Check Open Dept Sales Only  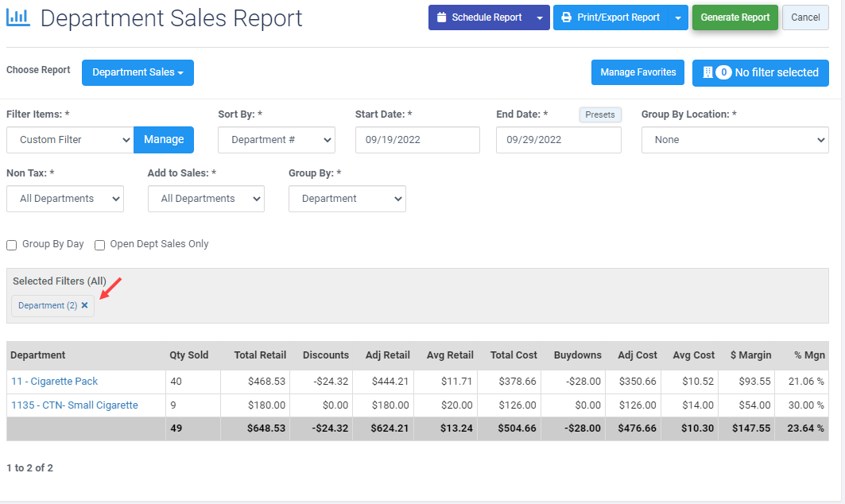point(99,245)
